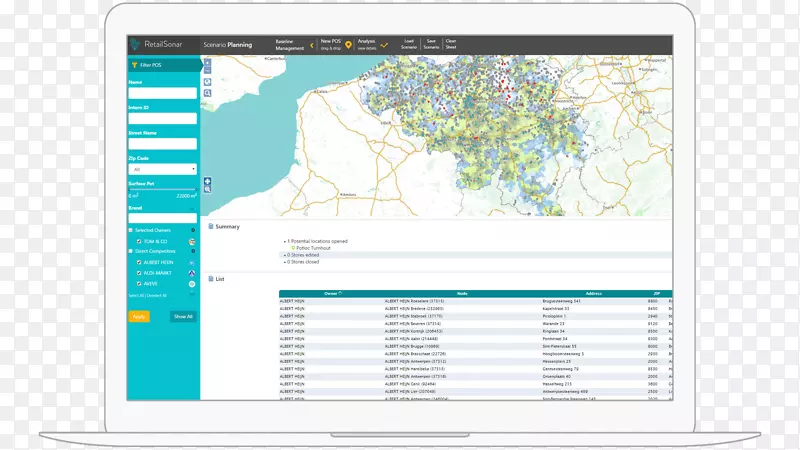Click the Baseline Management back arrow icon
Screen dimensions: 800x450
tap(311, 45)
